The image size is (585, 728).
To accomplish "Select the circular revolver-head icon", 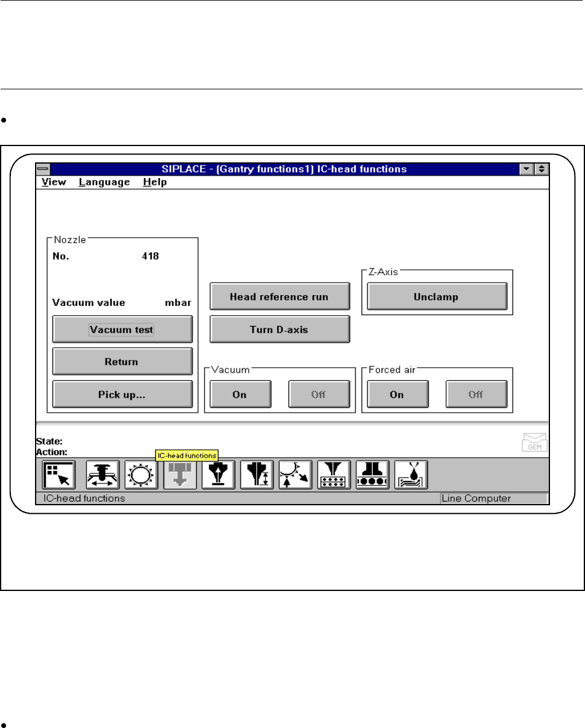I will 142,474.
